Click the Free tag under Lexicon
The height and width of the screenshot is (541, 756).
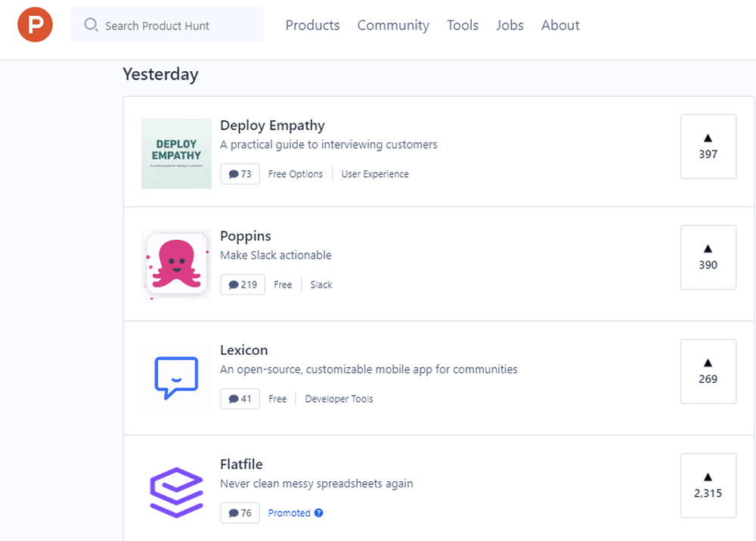tap(277, 399)
